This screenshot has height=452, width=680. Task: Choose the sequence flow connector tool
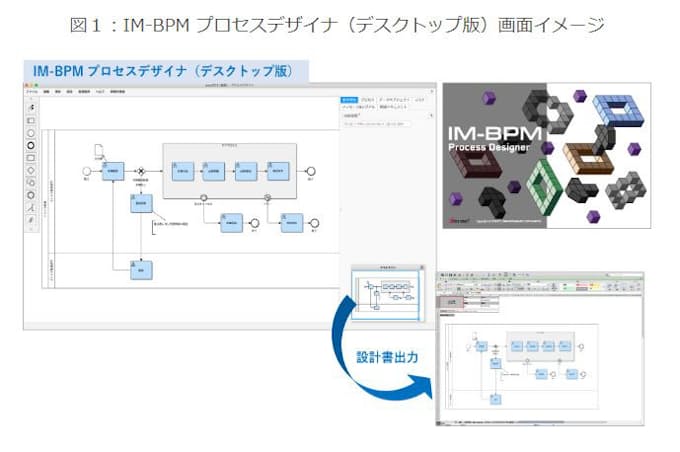30,207
